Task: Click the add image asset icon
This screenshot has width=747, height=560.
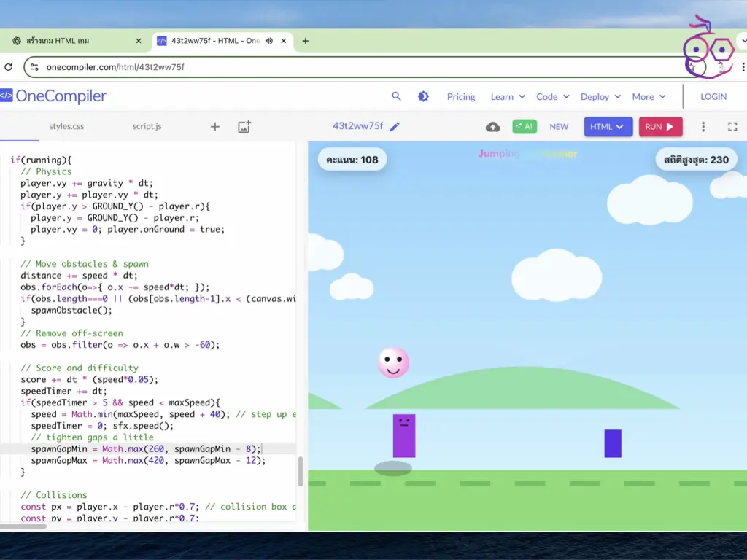Action: pos(244,127)
